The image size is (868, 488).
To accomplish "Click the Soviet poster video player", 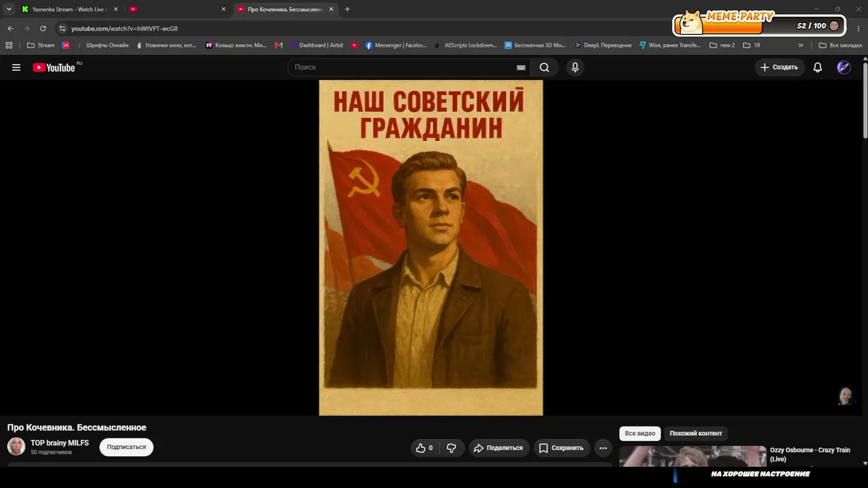I will (x=431, y=247).
